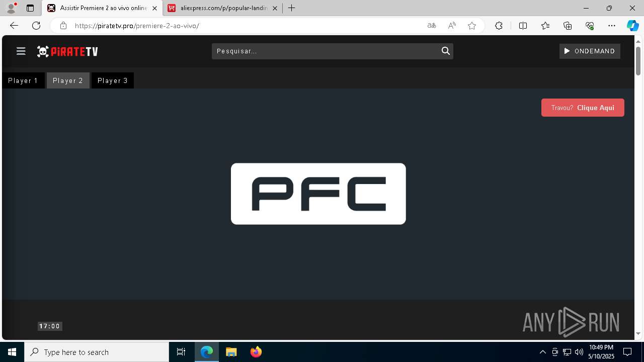Add page to favorites star
This screenshot has width=644, height=362.
pos(472,26)
